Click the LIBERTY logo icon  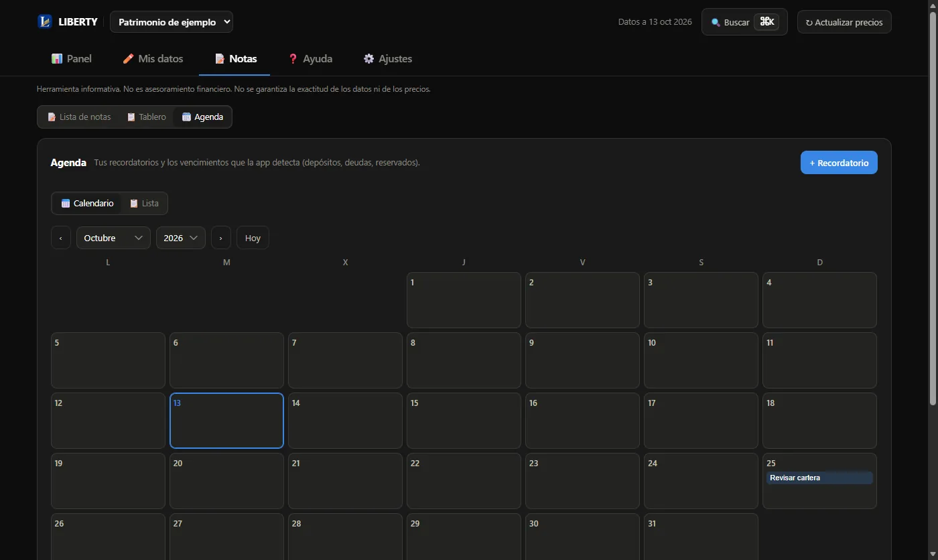pyautogui.click(x=45, y=21)
